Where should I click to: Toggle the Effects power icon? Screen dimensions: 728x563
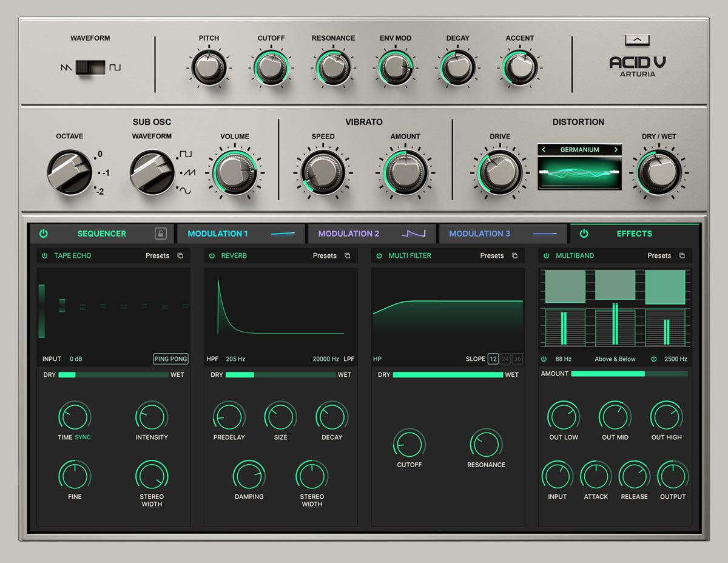[x=584, y=234]
